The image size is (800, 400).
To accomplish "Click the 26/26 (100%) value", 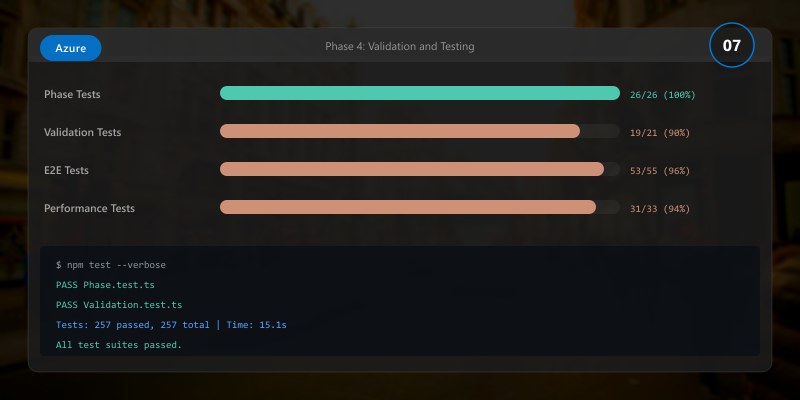I will [662, 94].
